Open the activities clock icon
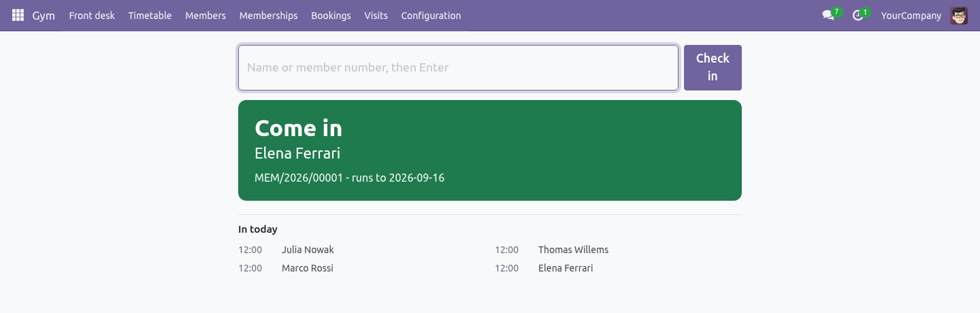Image resolution: width=980 pixels, height=313 pixels. pyautogui.click(x=857, y=15)
